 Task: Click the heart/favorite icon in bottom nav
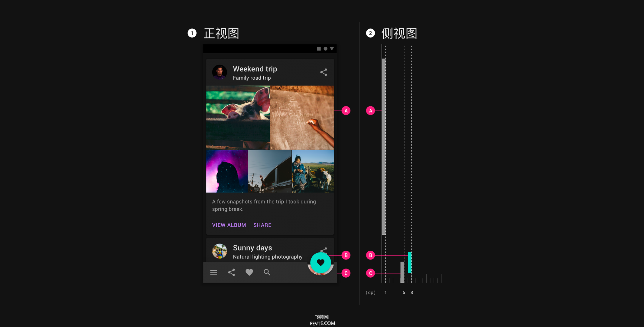[249, 272]
